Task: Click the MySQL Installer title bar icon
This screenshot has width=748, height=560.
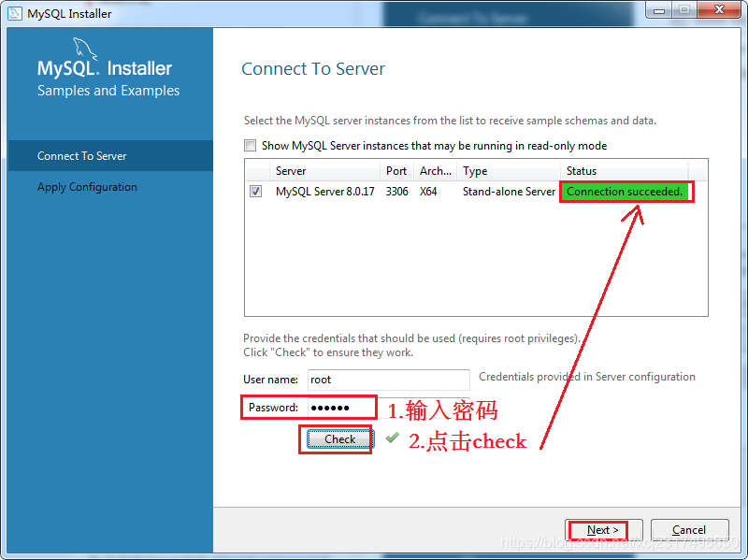Action: [15, 13]
